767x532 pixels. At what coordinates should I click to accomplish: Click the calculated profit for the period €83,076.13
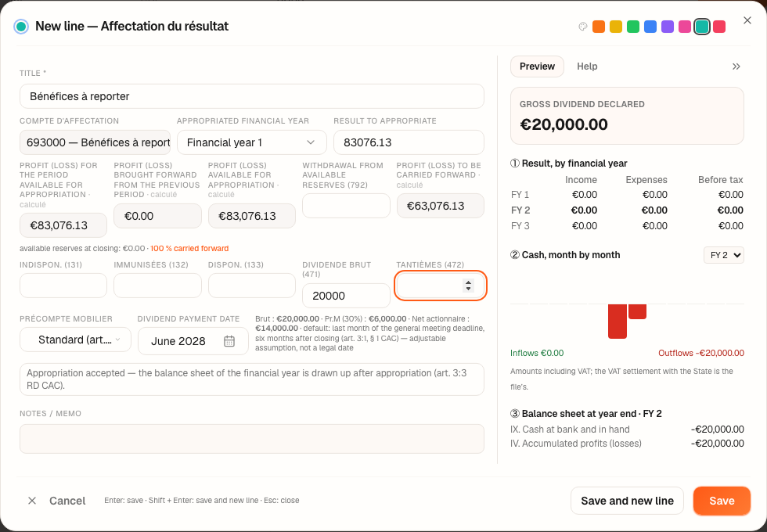(63, 225)
